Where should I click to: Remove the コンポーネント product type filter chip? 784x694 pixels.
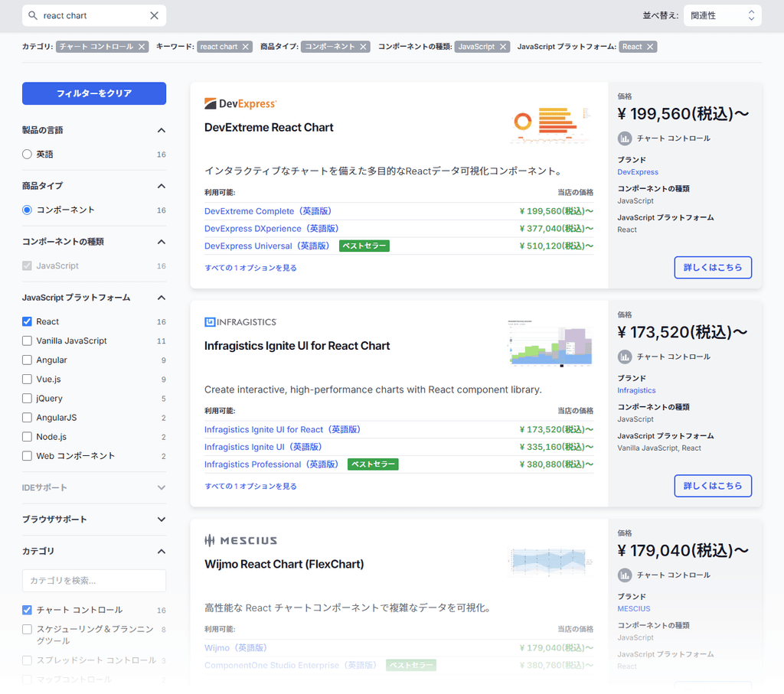click(x=364, y=47)
